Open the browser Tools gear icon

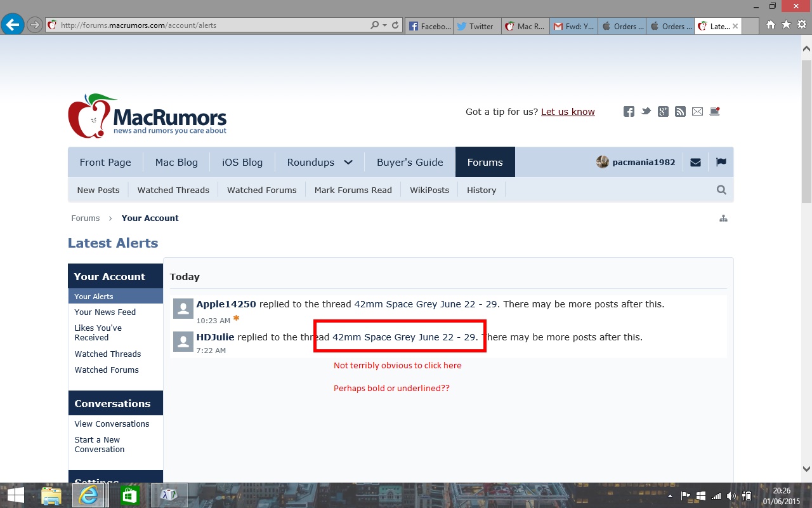pos(801,25)
